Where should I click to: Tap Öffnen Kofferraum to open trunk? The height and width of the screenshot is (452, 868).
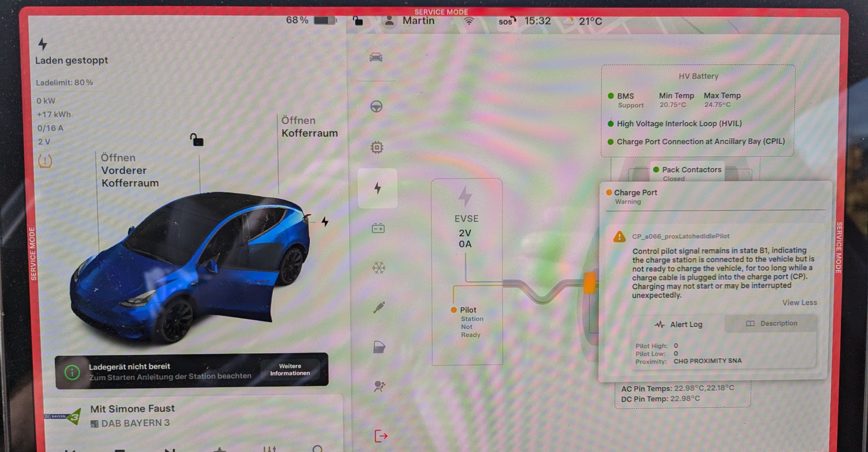pos(309,127)
